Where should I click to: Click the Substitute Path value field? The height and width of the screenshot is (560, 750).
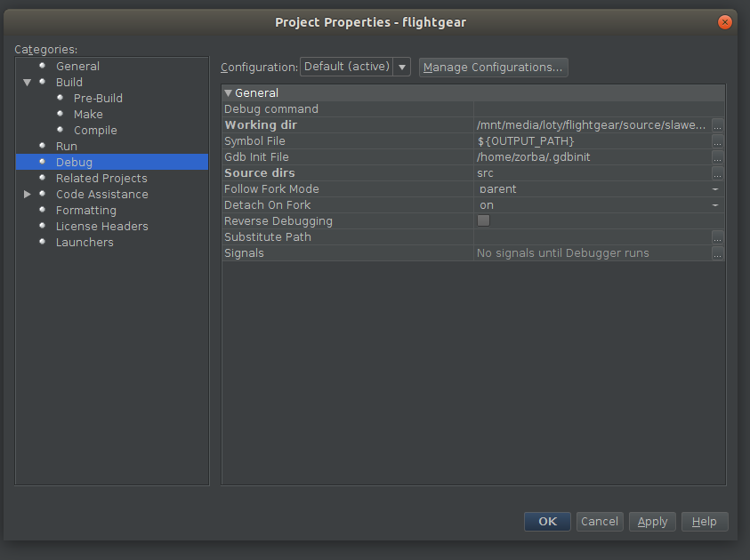pos(593,237)
